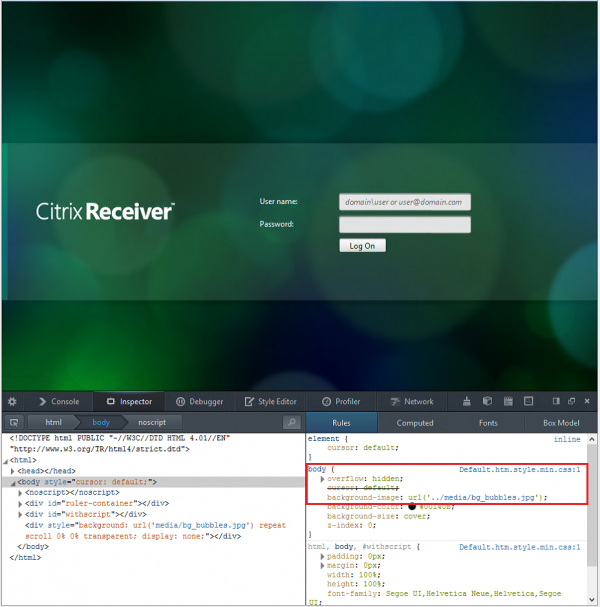The image size is (600, 607).
Task: Activate the element picker icon
Action: 14,423
